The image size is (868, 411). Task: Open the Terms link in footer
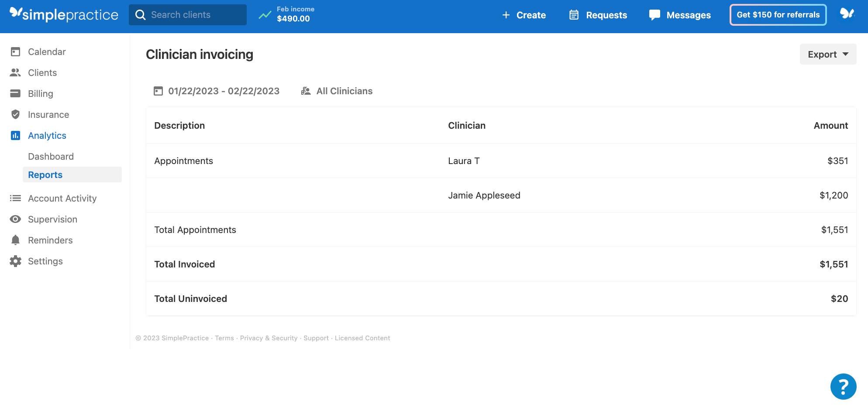click(224, 338)
